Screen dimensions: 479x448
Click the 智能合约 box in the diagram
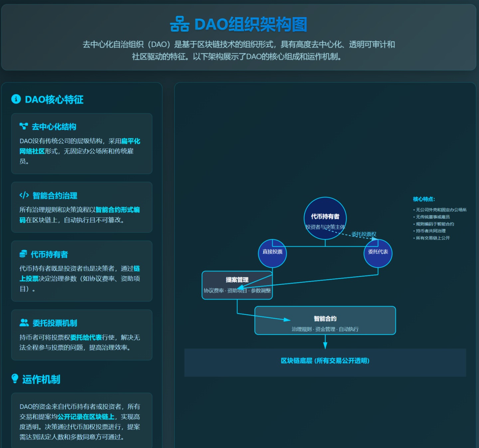coord(325,320)
